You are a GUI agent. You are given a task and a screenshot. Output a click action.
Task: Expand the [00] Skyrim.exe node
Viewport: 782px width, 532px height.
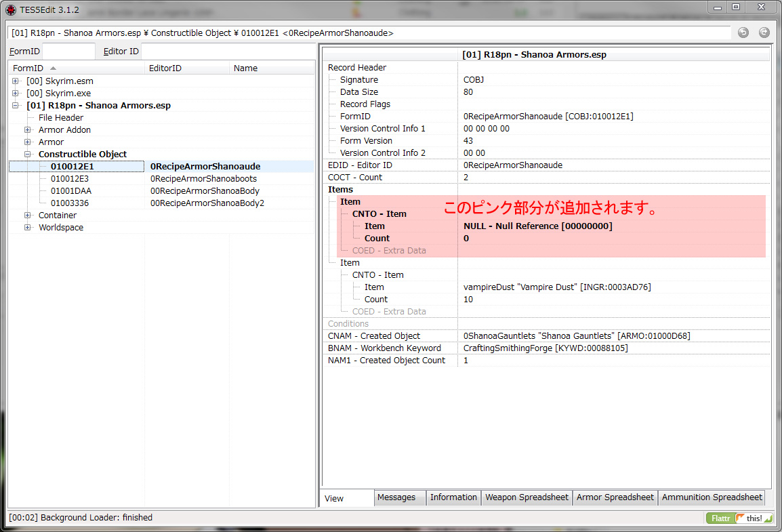tap(16, 94)
